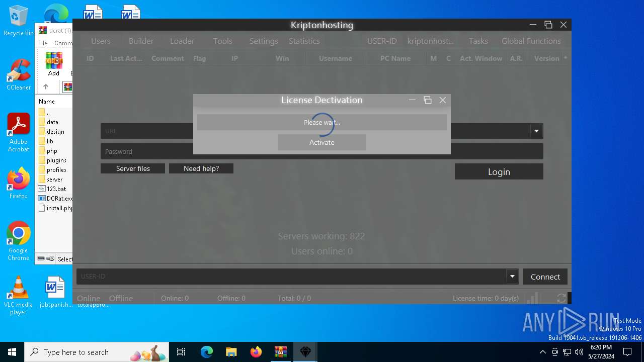644x362 pixels.
Task: Click the refresh icon in the status bar
Action: point(561,298)
